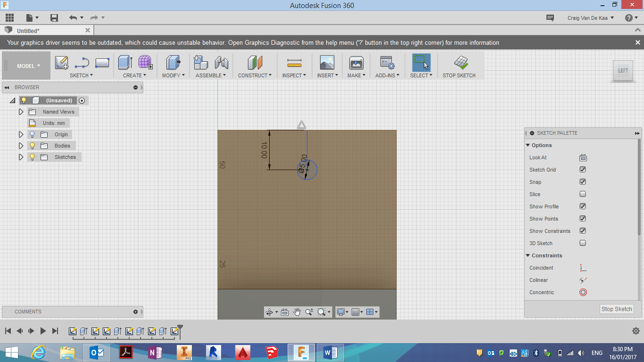Click the Save icon
644x362 pixels.
(x=54, y=18)
